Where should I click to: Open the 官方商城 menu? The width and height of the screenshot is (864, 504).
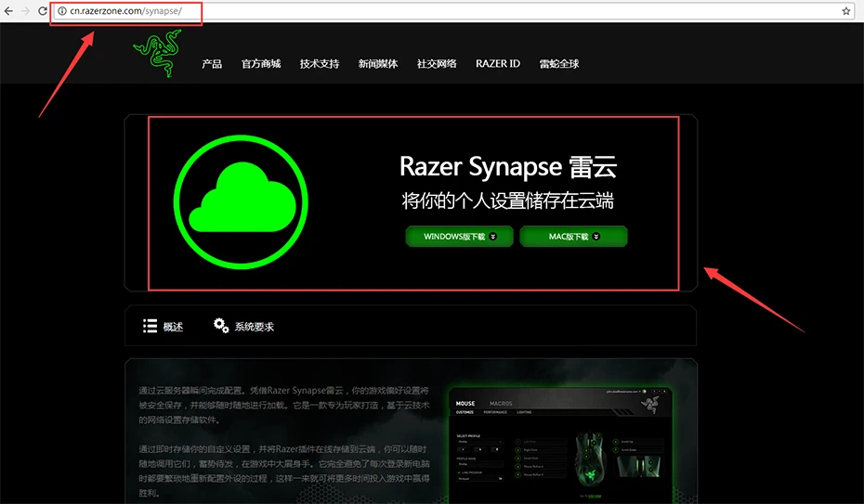(x=261, y=64)
